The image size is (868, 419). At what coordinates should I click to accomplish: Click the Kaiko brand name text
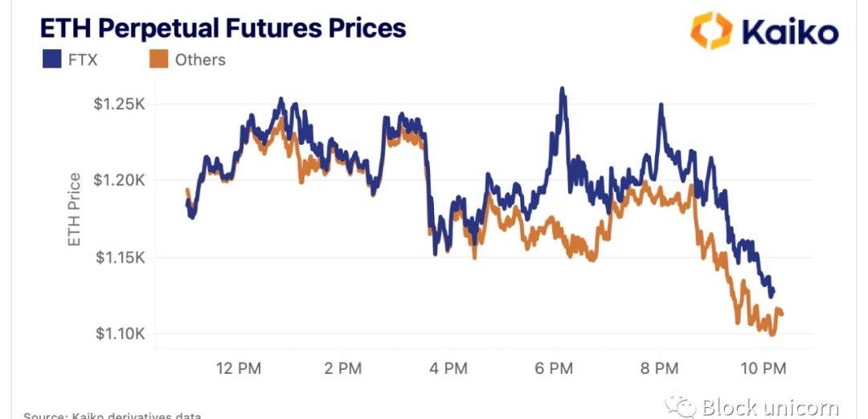[789, 31]
